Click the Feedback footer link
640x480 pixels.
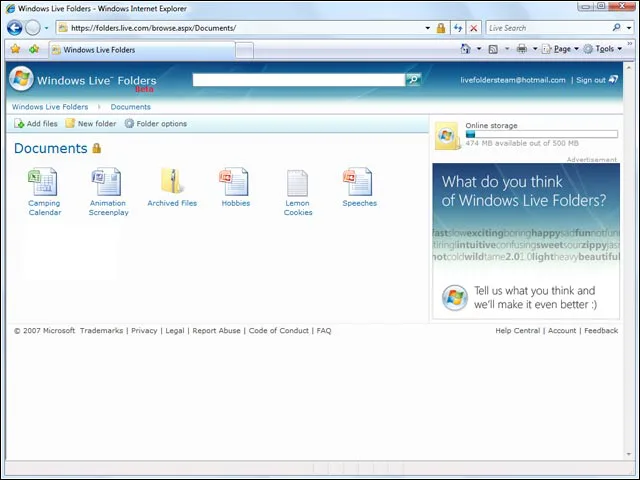tap(601, 331)
